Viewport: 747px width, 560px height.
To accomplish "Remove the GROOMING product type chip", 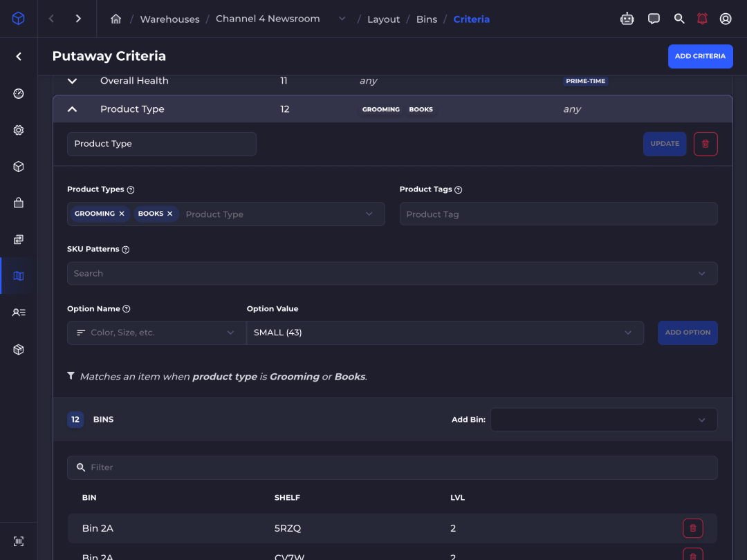I will (122, 214).
